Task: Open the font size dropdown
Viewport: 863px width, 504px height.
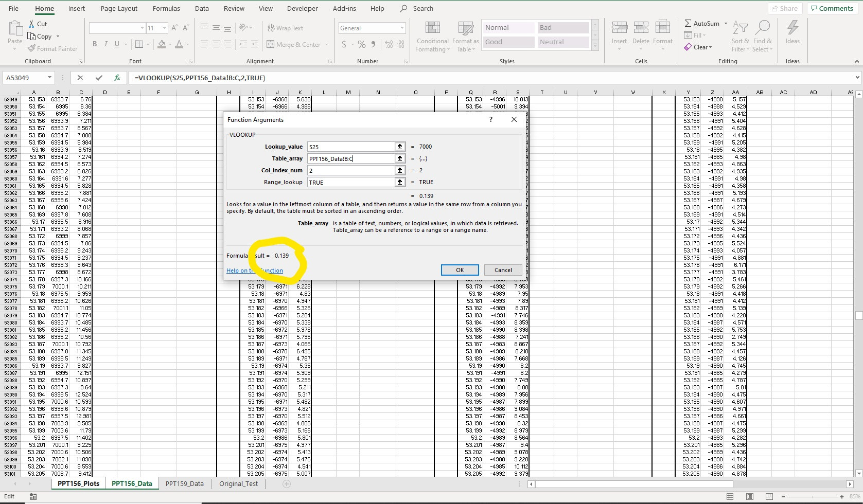Action: pos(164,28)
